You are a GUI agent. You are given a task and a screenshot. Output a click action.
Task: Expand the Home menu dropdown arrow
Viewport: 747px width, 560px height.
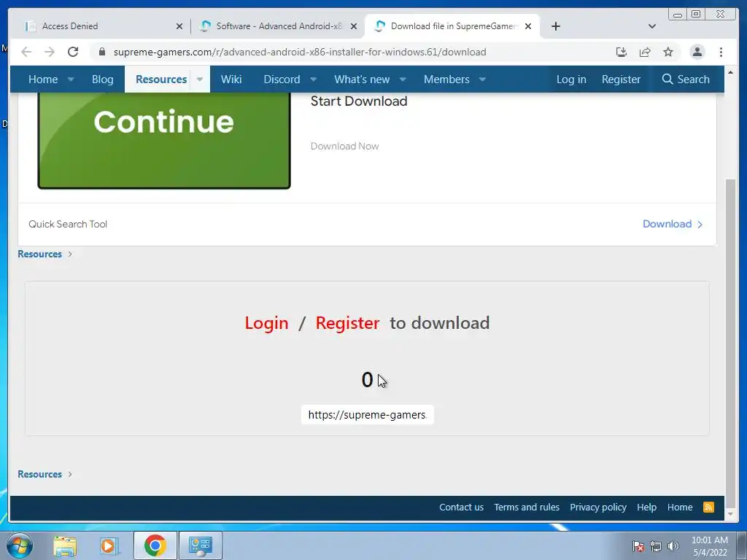pos(71,79)
